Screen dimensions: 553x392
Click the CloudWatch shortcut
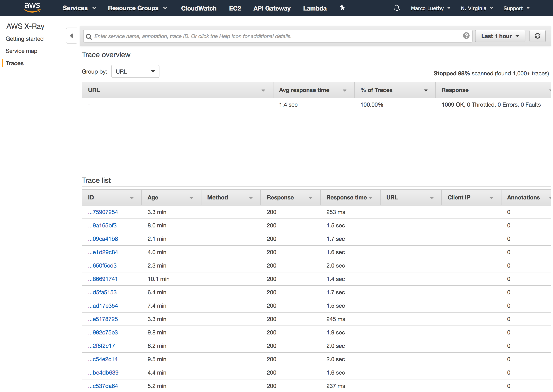199,8
